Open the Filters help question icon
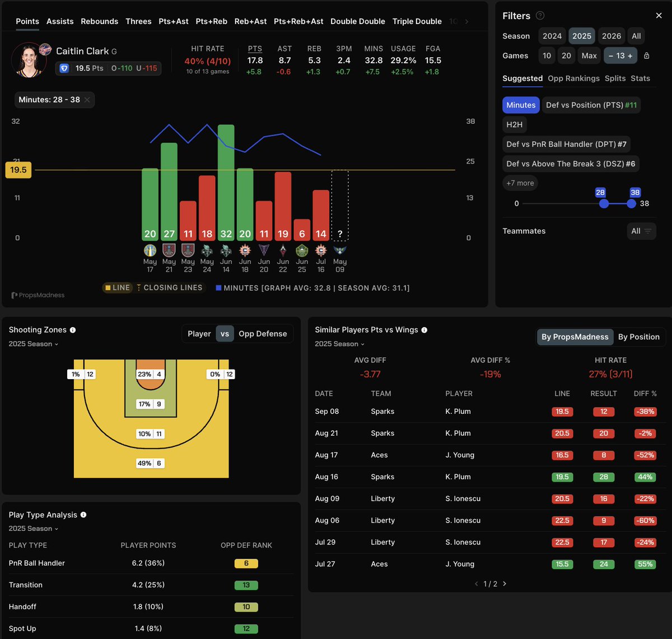Image resolution: width=672 pixels, height=639 pixels. pos(540,16)
